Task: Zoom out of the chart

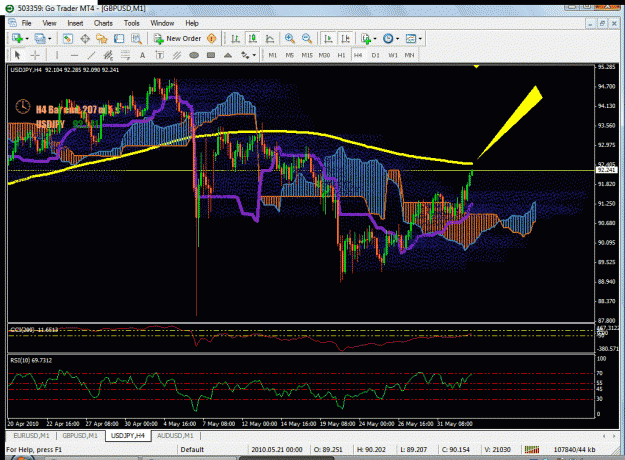Action: click(x=307, y=39)
